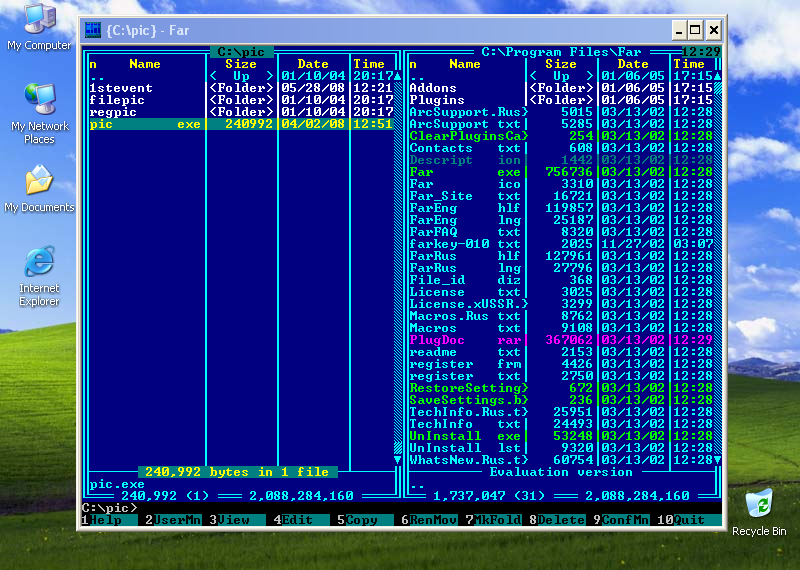Viewport: 800px width, 570px height.
Task: Select the filepic folder row
Action: 241,100
